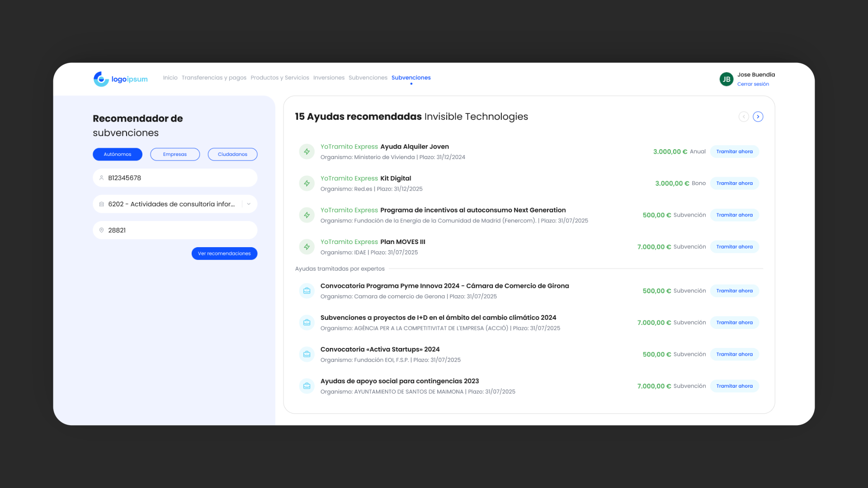Viewport: 868px width, 488px height.
Task: Click Ayudas de apoyo social title
Action: click(399, 381)
